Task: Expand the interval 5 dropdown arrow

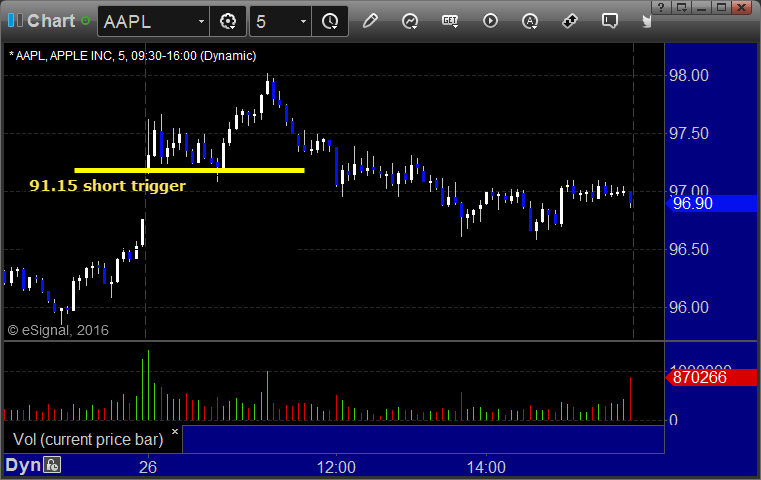Action: click(303, 21)
